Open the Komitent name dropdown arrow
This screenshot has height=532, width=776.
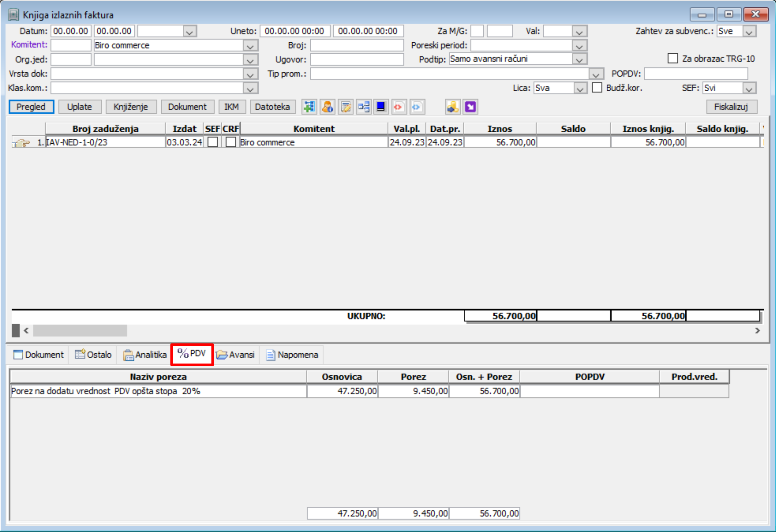(x=250, y=45)
